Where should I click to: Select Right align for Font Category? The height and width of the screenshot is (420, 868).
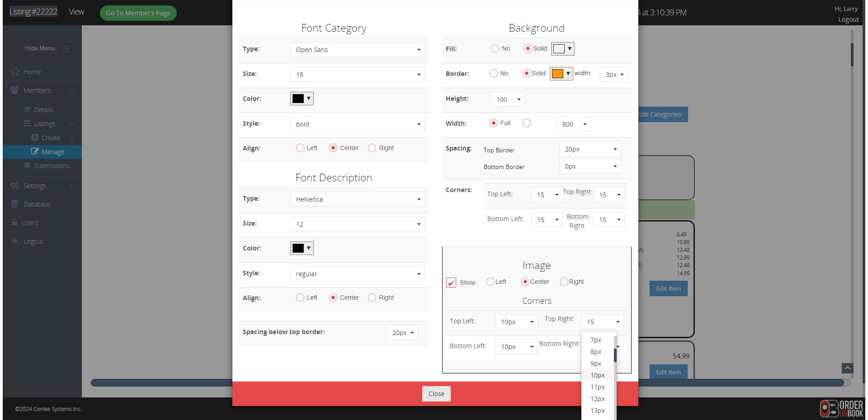372,148
